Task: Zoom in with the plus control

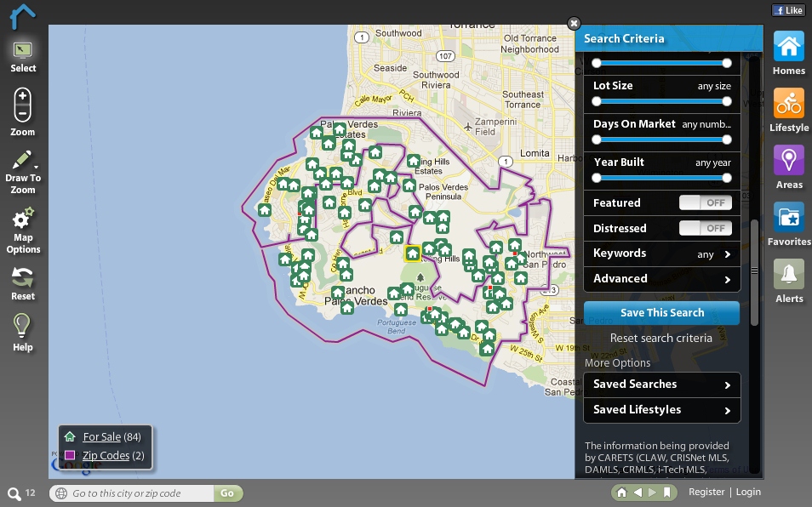Action: (x=23, y=96)
